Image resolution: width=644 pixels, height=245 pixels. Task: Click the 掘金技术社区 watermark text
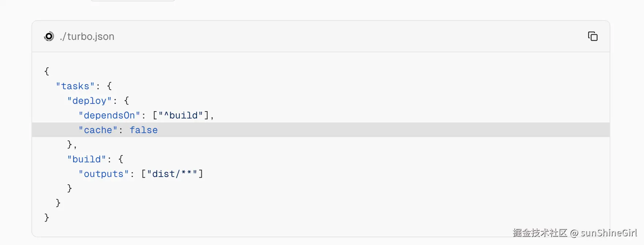pos(540,233)
